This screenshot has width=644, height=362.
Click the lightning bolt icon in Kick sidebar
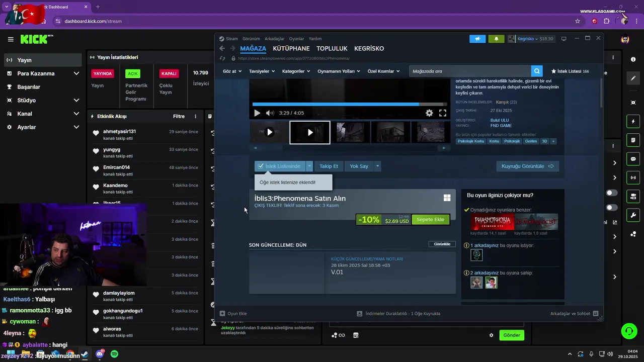click(633, 122)
